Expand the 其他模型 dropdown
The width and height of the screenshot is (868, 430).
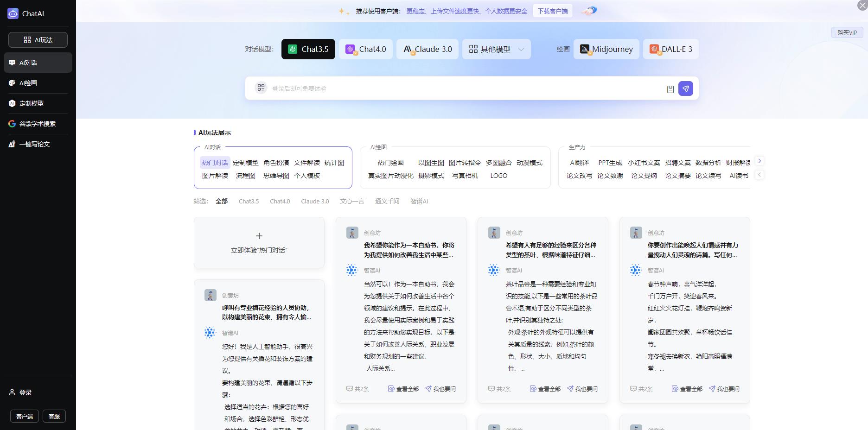(x=496, y=49)
